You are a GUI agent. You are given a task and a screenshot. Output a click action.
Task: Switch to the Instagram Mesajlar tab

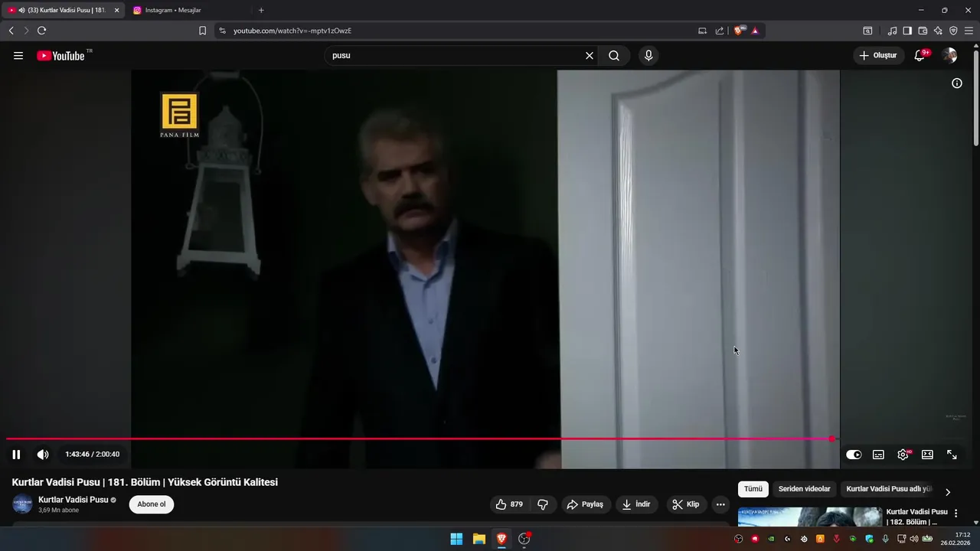[172, 10]
